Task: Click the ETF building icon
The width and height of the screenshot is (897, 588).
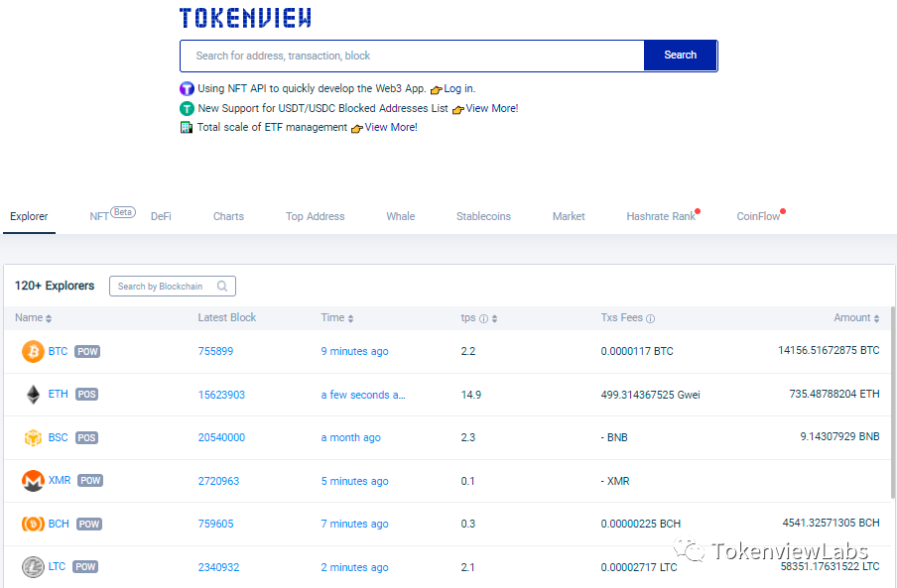Action: tap(187, 128)
